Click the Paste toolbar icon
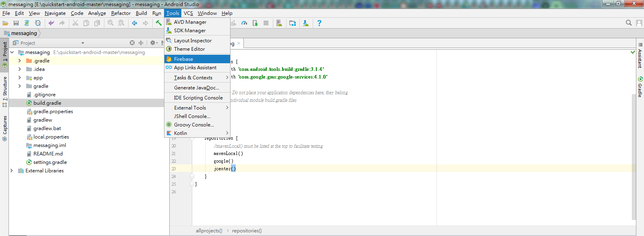This screenshot has width=644, height=236. [97, 23]
